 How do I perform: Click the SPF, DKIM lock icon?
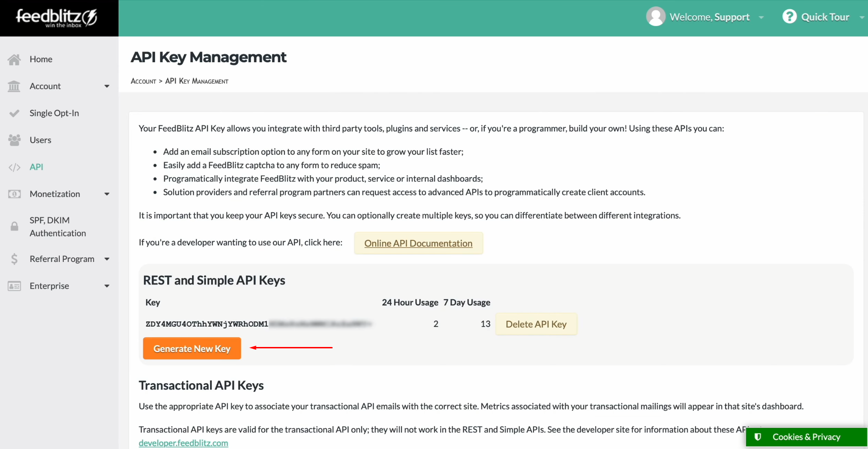(x=14, y=227)
